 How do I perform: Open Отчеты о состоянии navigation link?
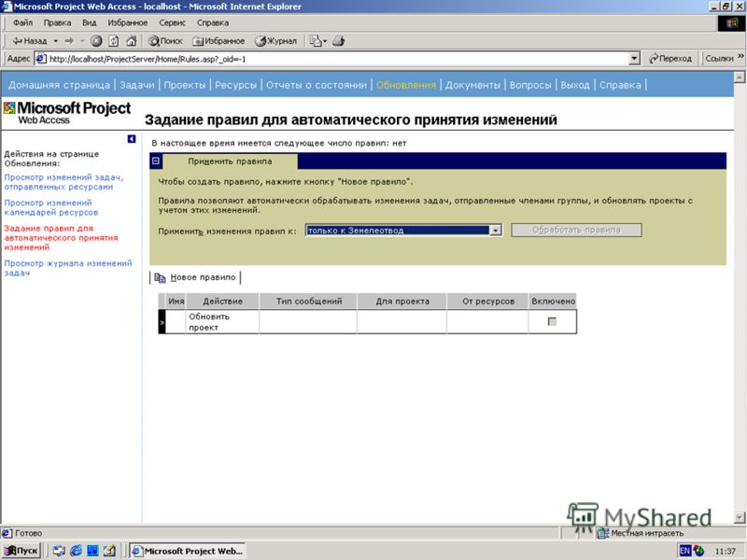(317, 85)
